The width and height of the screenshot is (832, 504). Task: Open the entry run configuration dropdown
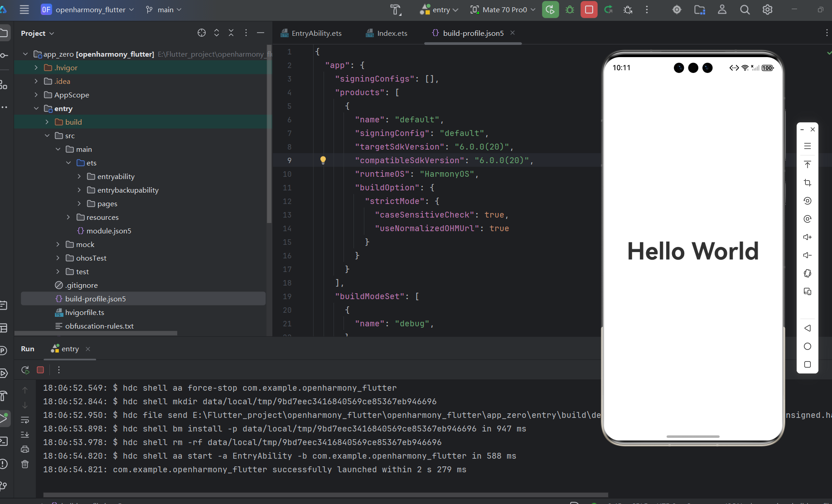pos(439,10)
